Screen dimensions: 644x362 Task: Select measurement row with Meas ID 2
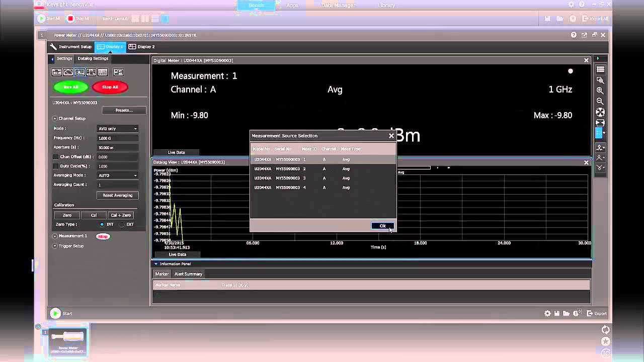(323, 169)
